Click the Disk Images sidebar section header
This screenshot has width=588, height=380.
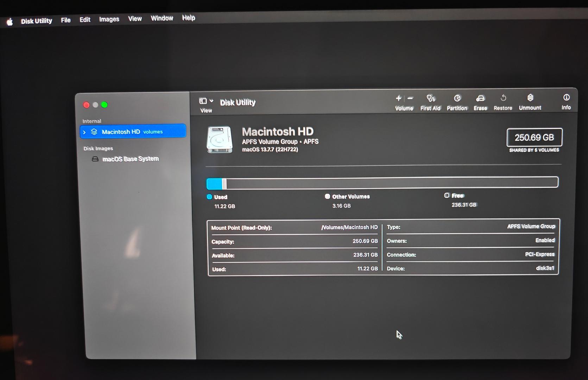click(x=98, y=148)
